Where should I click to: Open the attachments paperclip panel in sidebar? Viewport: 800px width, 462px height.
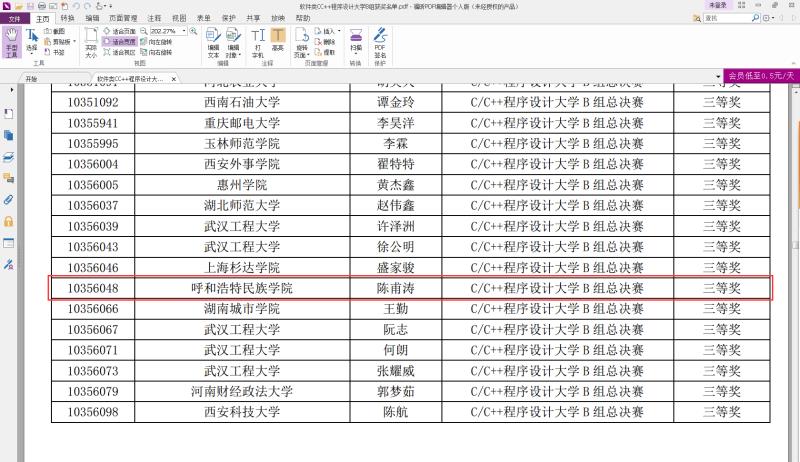[x=9, y=199]
